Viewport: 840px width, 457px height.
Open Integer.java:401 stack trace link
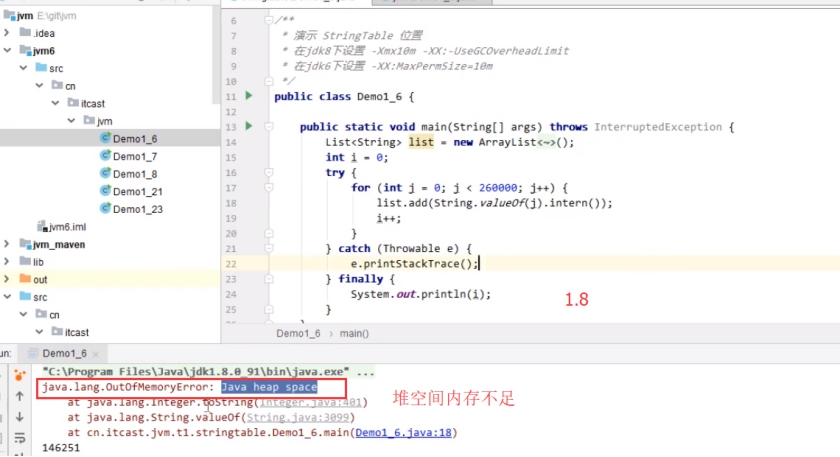pos(311,402)
